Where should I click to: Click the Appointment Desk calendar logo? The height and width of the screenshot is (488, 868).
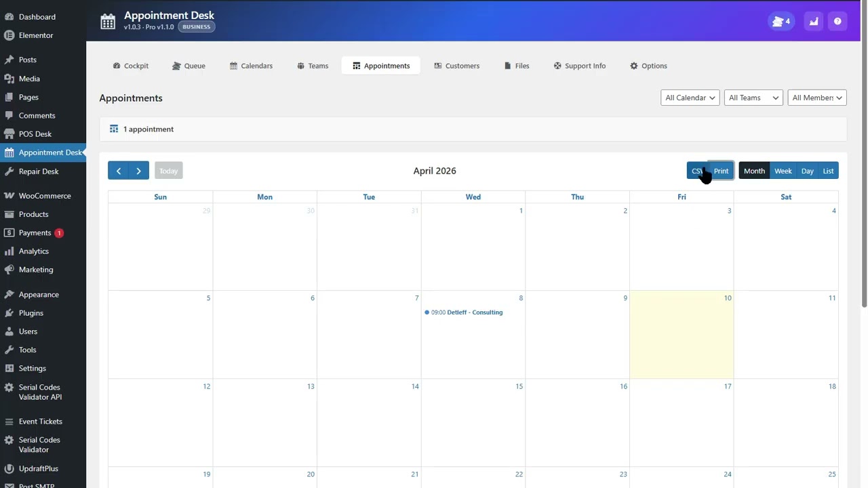pyautogui.click(x=108, y=22)
